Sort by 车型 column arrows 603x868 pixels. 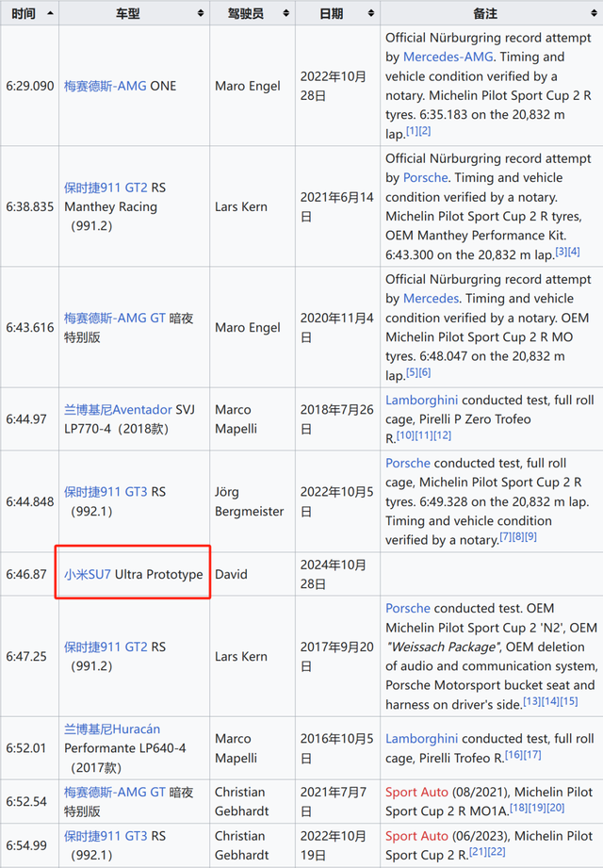201,13
